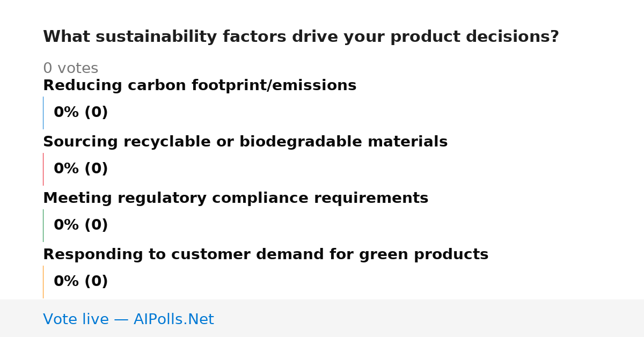Select Sourcing recyclable or biodegradable materials option
This screenshot has width=644, height=337.
[x=245, y=142]
